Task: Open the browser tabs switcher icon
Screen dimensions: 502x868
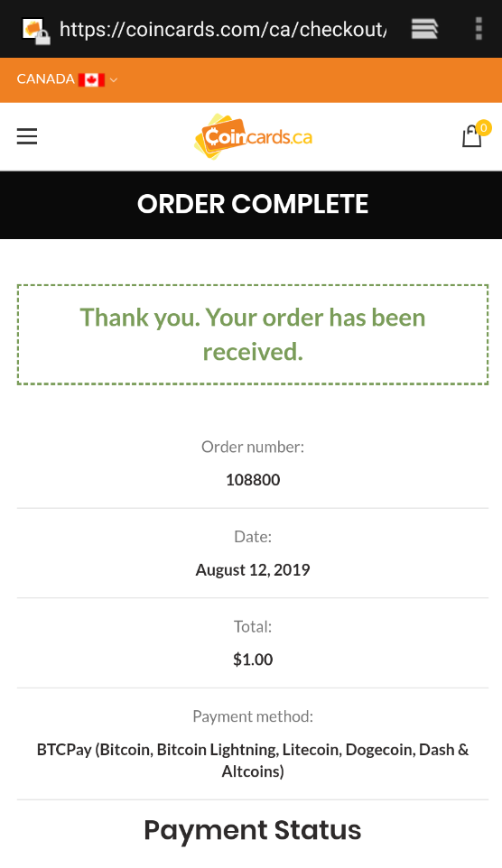Action: [424, 29]
